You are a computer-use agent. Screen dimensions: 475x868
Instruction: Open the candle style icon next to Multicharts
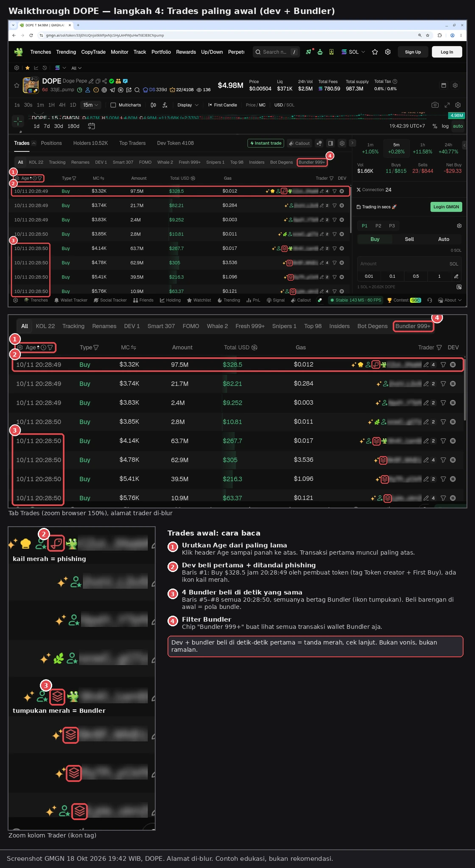click(154, 105)
